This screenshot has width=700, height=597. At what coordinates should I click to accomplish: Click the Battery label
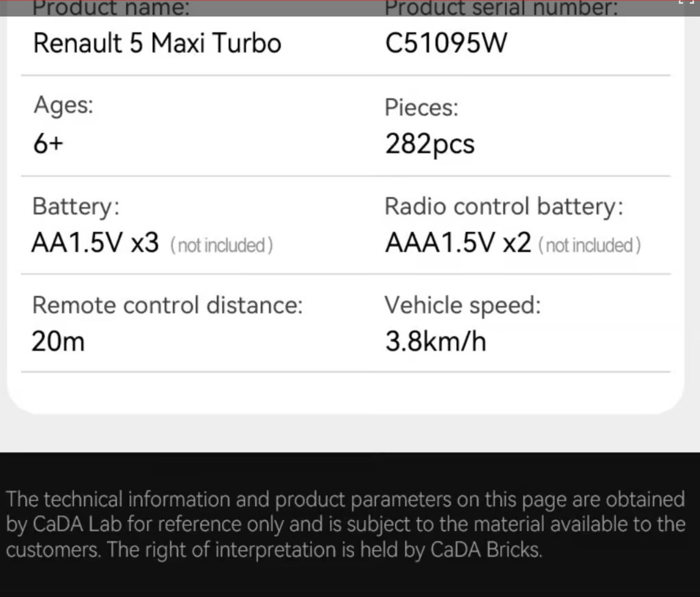pyautogui.click(x=76, y=206)
